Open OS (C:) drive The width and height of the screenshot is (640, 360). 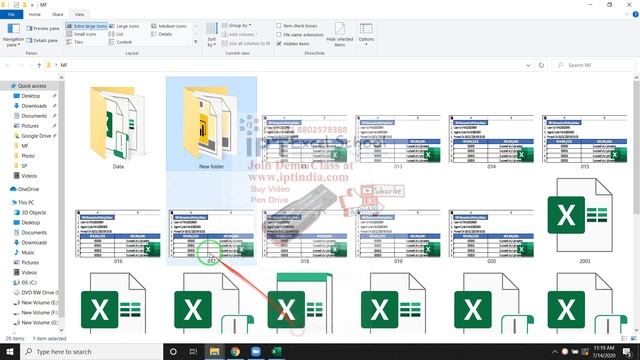pyautogui.click(x=29, y=282)
